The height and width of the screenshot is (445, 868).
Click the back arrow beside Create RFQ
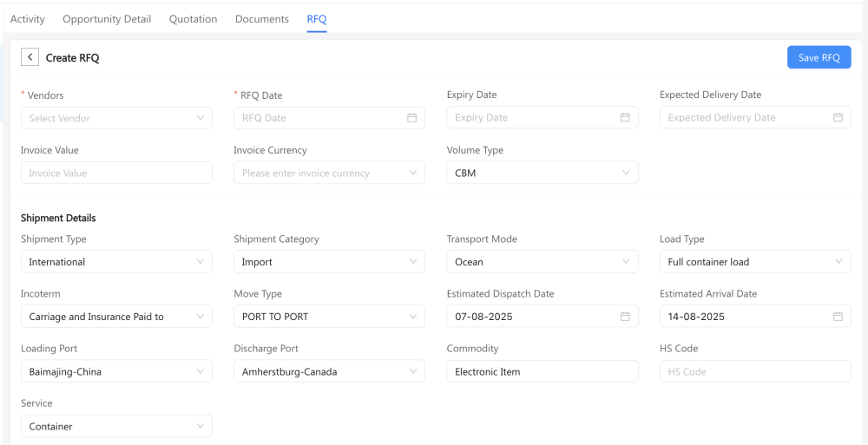click(30, 57)
